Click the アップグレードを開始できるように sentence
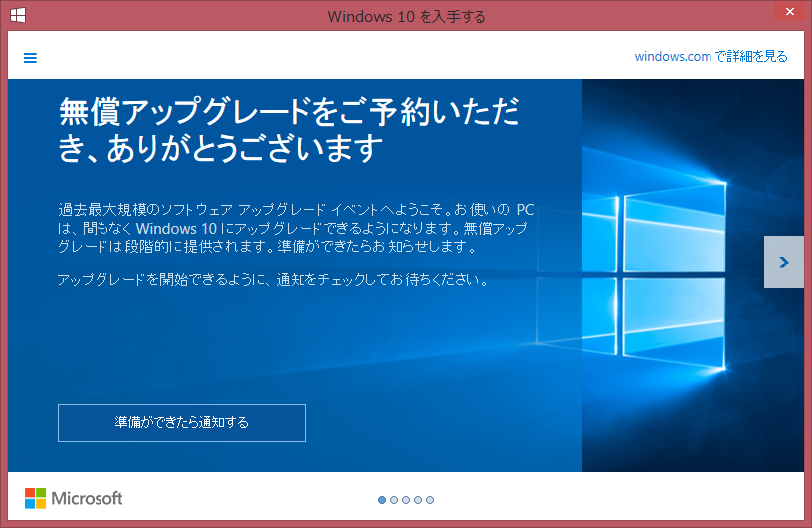The width and height of the screenshot is (812, 528). coord(273,280)
